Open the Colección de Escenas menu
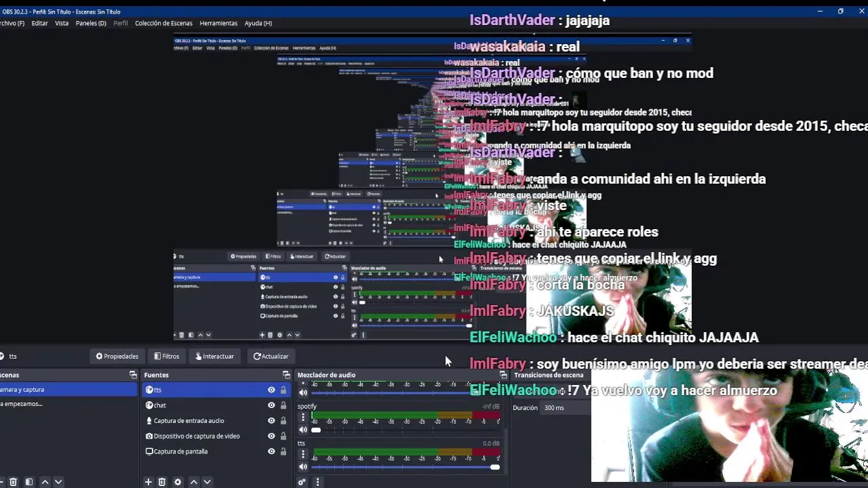 [x=163, y=23]
